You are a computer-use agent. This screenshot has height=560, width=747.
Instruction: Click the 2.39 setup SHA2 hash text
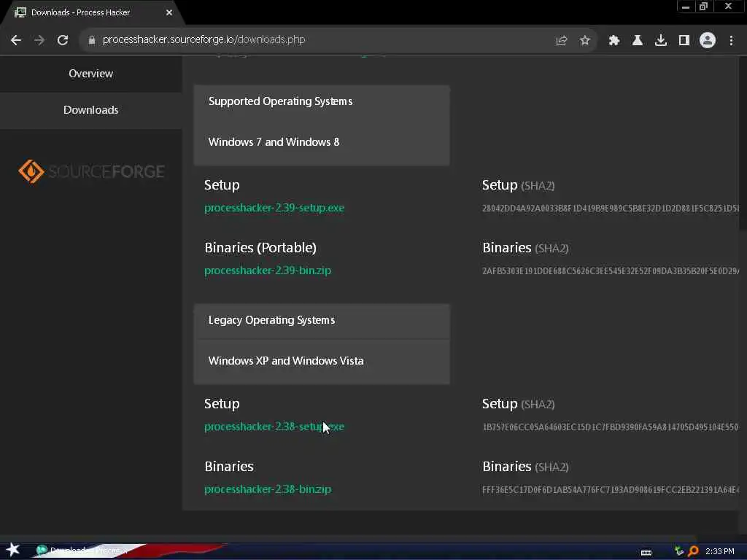coord(611,208)
